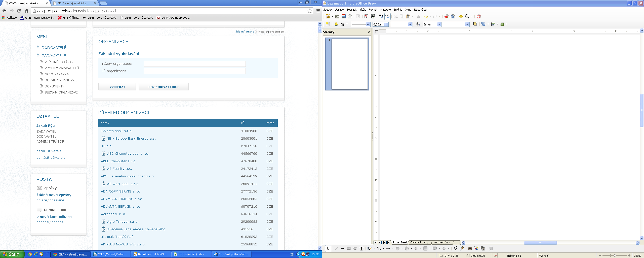This screenshot has width=644, height=258.
Task: Open the Nástroje menu
Action: point(385,10)
